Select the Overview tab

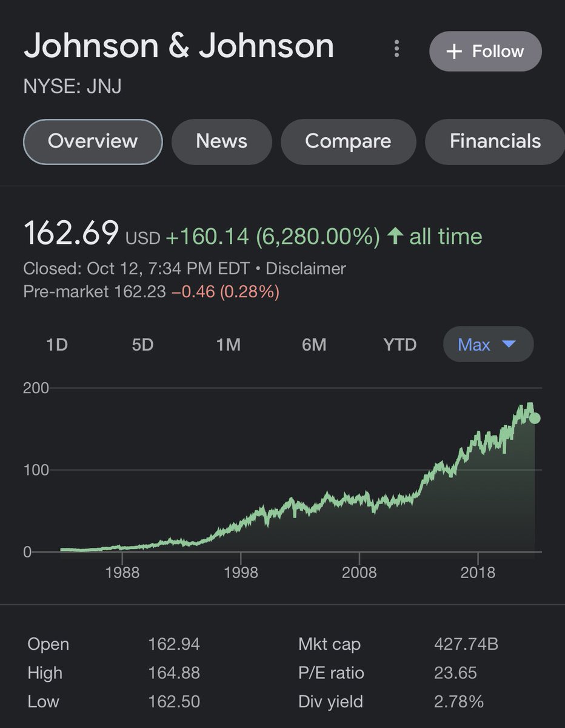tap(93, 141)
